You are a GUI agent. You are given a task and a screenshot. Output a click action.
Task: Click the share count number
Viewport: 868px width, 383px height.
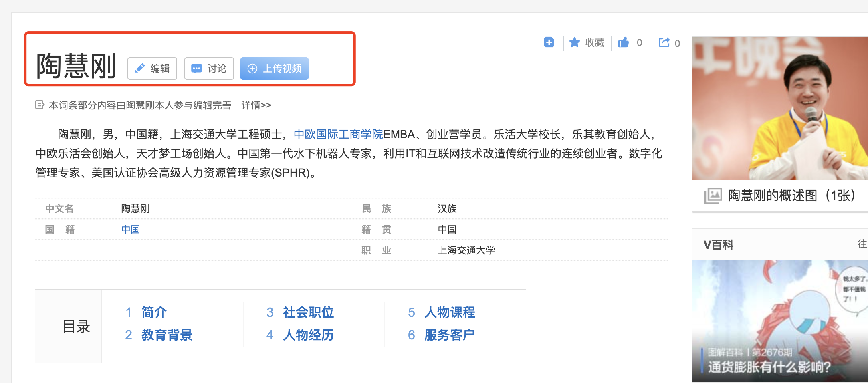pos(677,43)
